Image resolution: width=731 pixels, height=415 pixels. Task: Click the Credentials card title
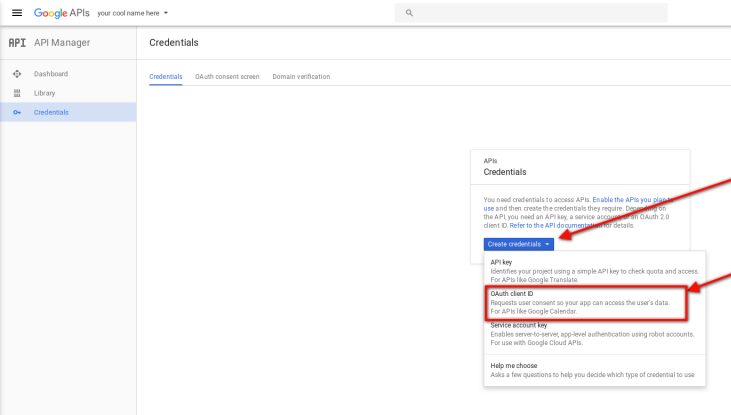505,172
